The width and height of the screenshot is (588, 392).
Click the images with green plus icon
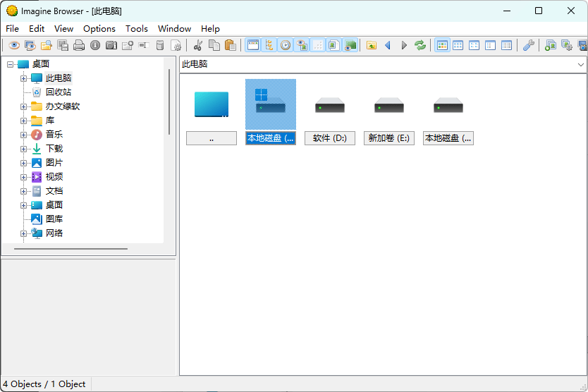(x=550, y=45)
